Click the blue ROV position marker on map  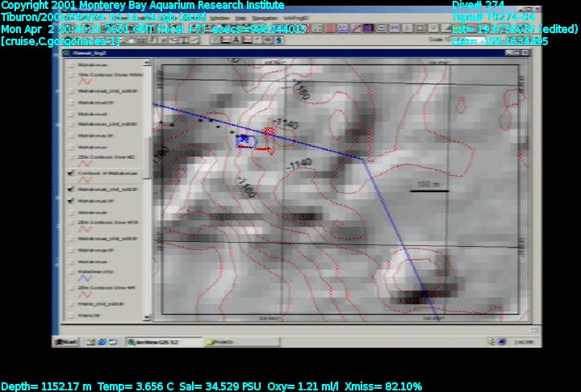point(242,140)
